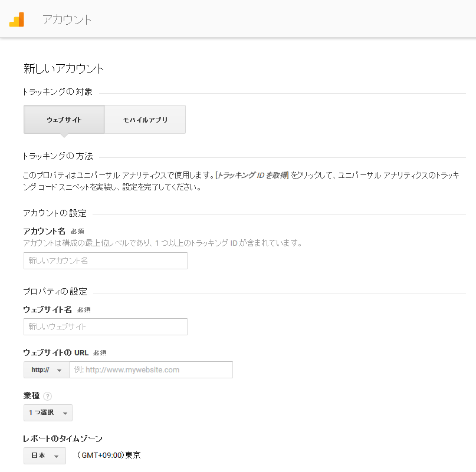Open the 日本 country dropdown
Image resolution: width=476 pixels, height=472 pixels.
(45, 456)
